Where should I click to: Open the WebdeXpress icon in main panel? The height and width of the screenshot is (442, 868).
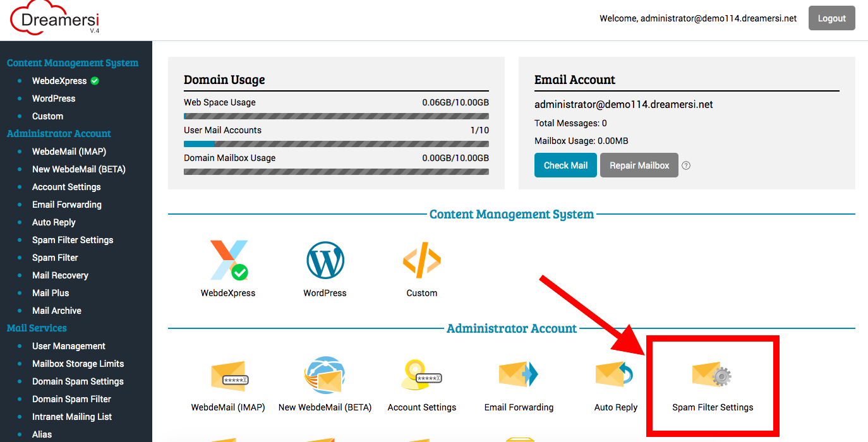tap(229, 260)
